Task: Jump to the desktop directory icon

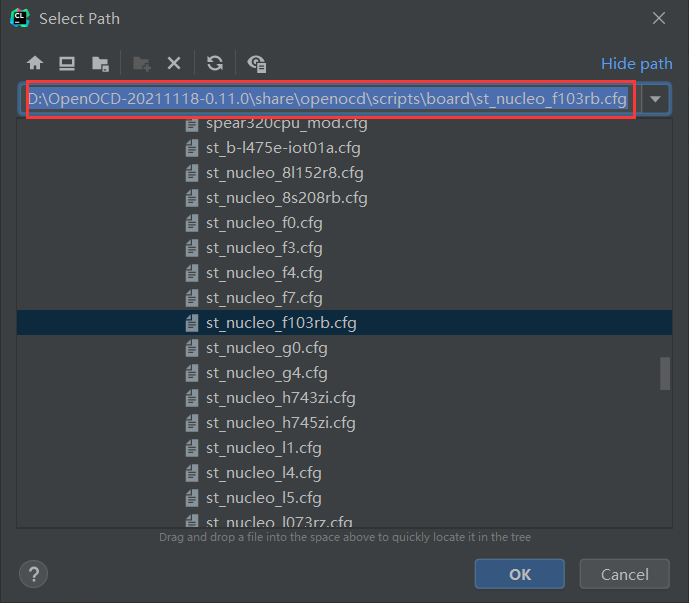Action: click(67, 64)
